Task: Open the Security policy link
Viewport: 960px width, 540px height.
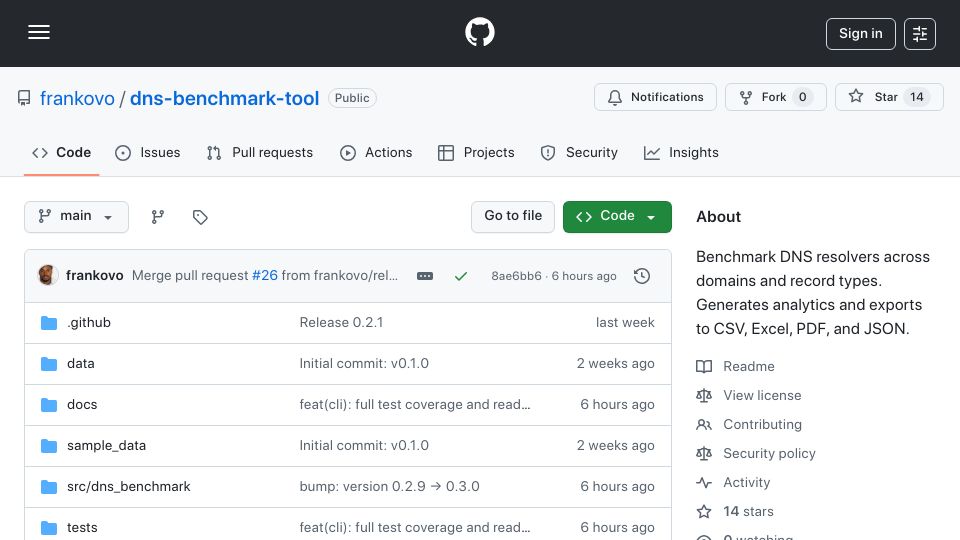Action: [770, 454]
